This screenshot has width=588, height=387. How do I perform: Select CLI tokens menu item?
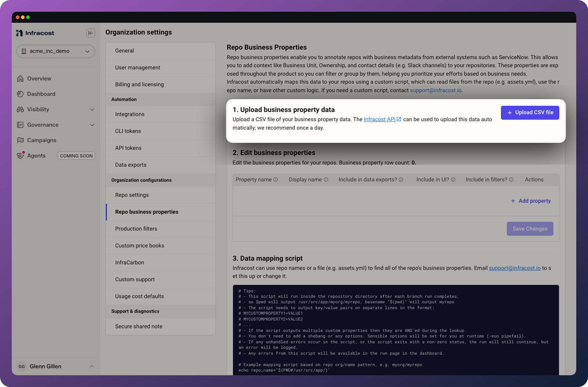point(161,131)
